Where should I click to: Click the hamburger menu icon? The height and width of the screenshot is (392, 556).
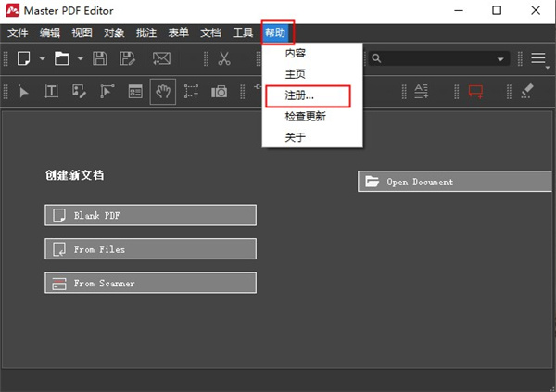[x=538, y=58]
